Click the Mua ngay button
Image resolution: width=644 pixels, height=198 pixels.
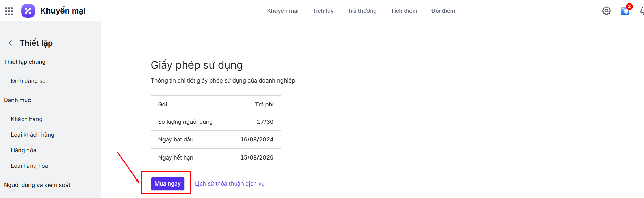coord(168,183)
